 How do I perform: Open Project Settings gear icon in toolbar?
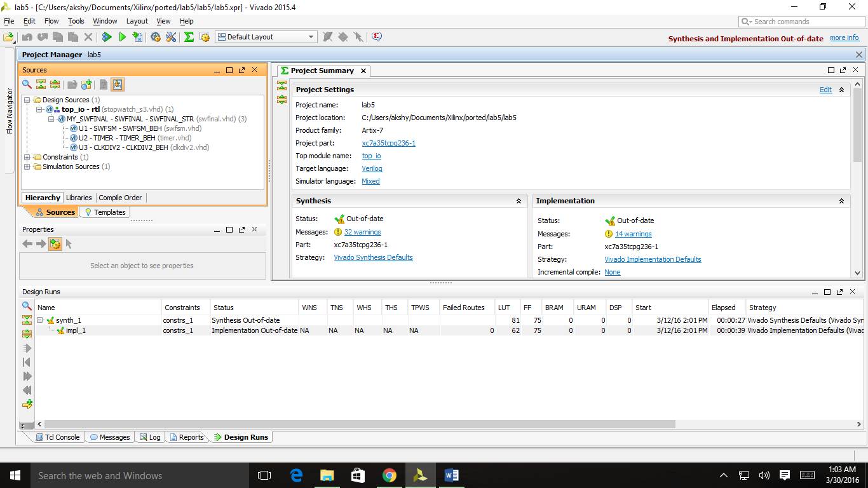coord(156,37)
